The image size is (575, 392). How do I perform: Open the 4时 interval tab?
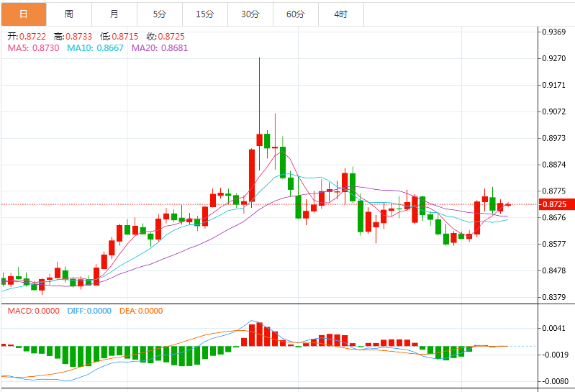click(x=341, y=14)
